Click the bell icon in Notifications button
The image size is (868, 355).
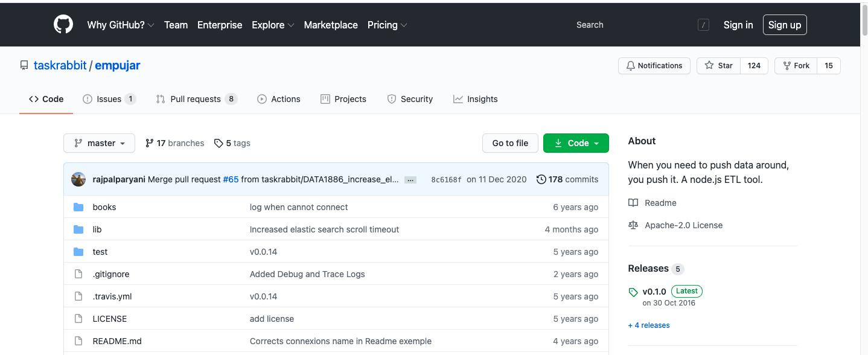(x=631, y=66)
